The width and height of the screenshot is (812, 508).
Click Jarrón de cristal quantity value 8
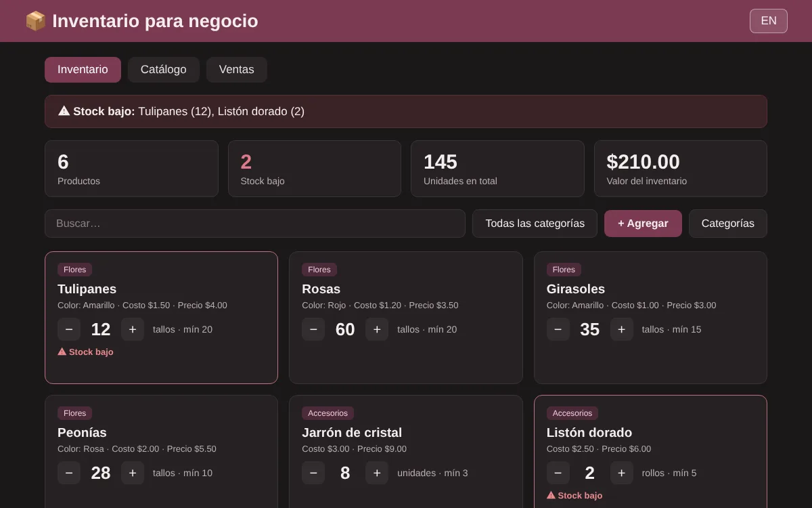(x=345, y=473)
